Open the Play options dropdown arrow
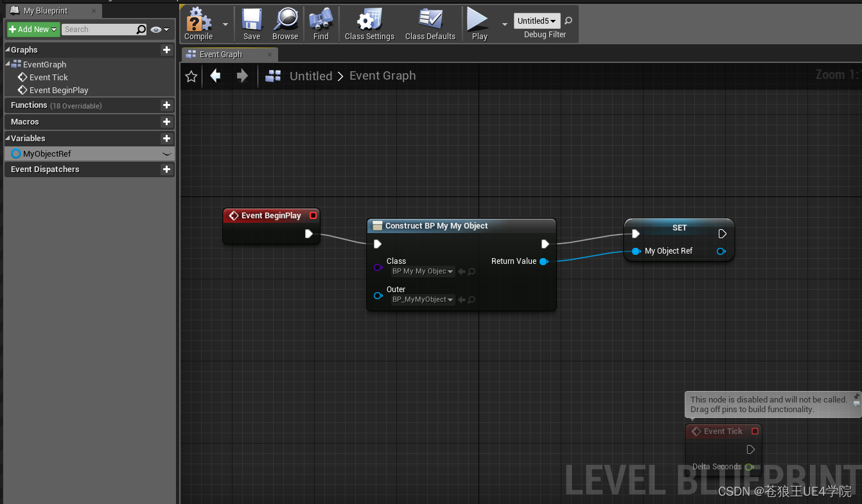This screenshot has width=862, height=504. [x=504, y=24]
